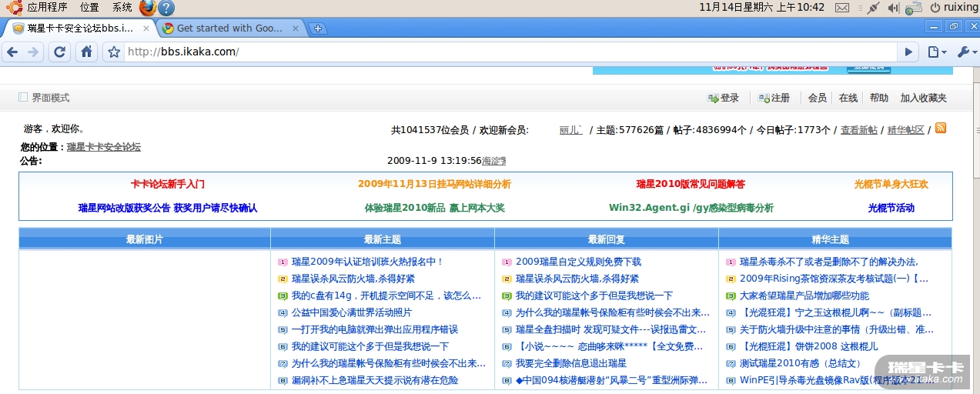Open topic 瑞星2009年认证培训班火热报名中
The height and width of the screenshot is (394, 980).
(367, 262)
